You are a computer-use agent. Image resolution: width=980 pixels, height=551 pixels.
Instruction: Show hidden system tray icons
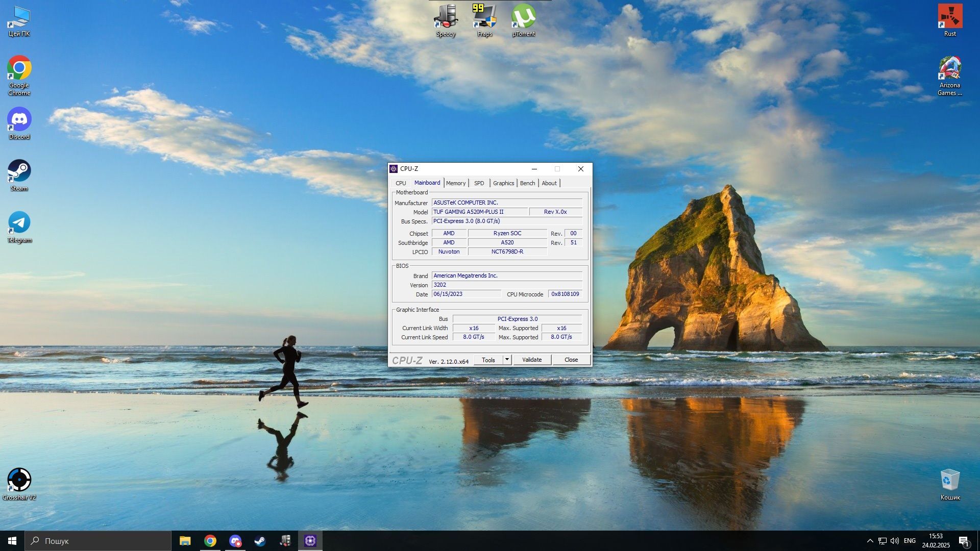870,541
